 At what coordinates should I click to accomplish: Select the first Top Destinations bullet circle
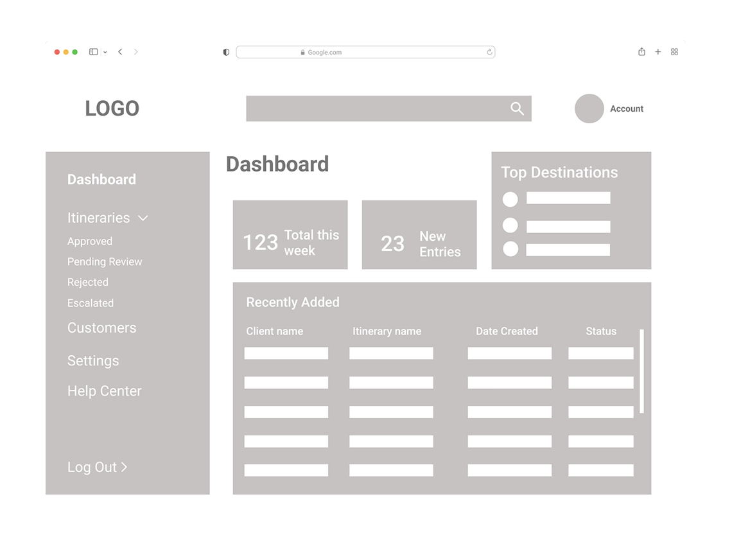tap(509, 200)
